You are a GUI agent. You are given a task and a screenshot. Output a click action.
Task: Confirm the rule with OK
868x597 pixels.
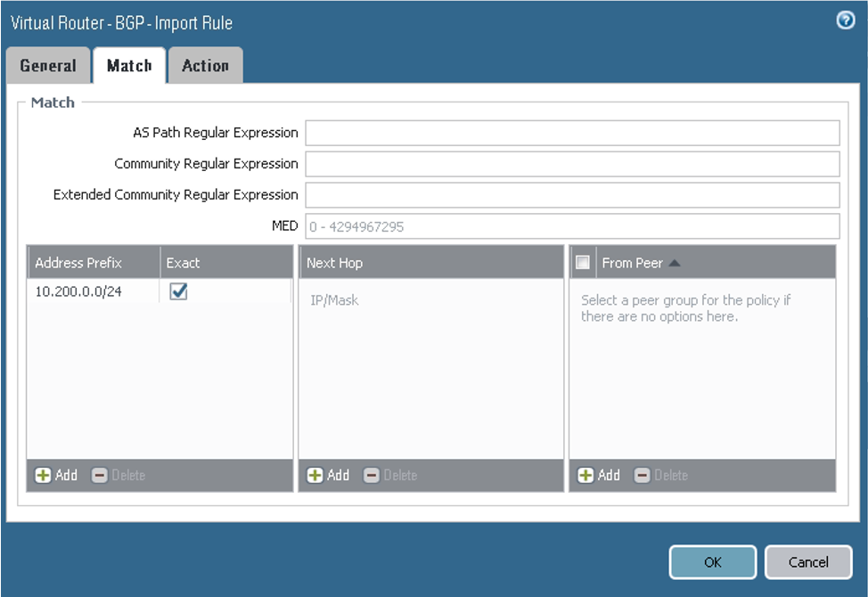[x=712, y=562]
